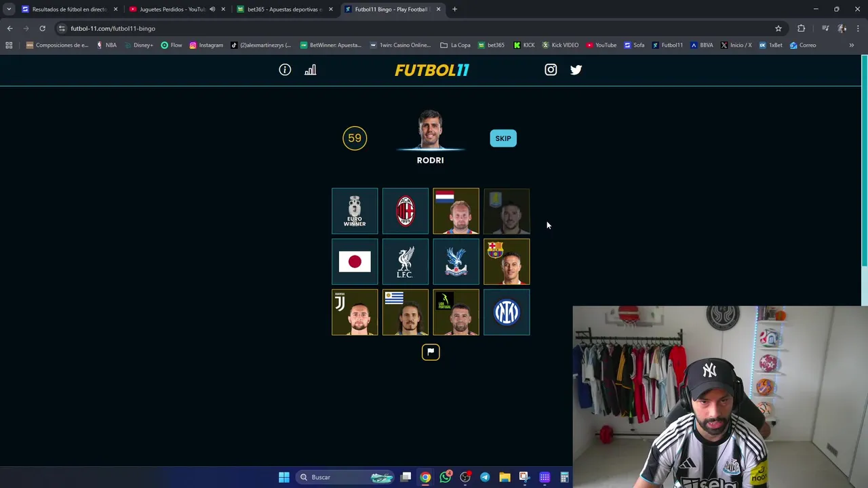Go back to the previous page
Screen dimensions: 868x488
pos(9,28)
